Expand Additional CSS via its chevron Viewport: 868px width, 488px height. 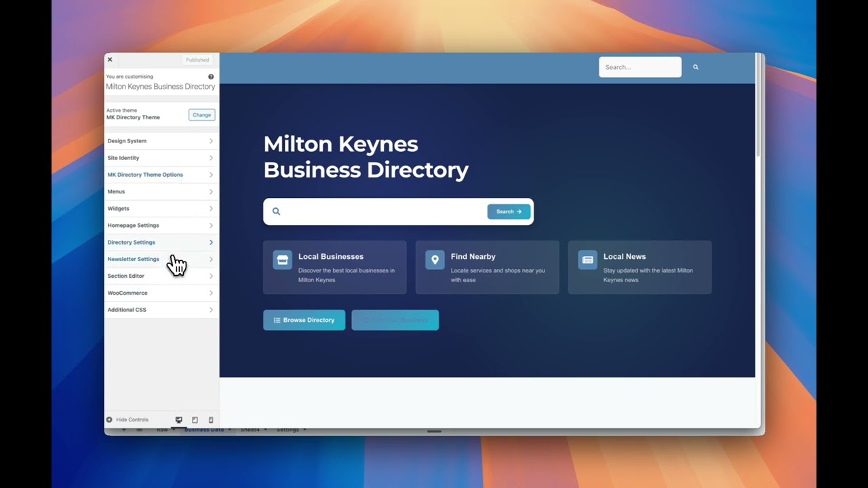pyautogui.click(x=211, y=310)
